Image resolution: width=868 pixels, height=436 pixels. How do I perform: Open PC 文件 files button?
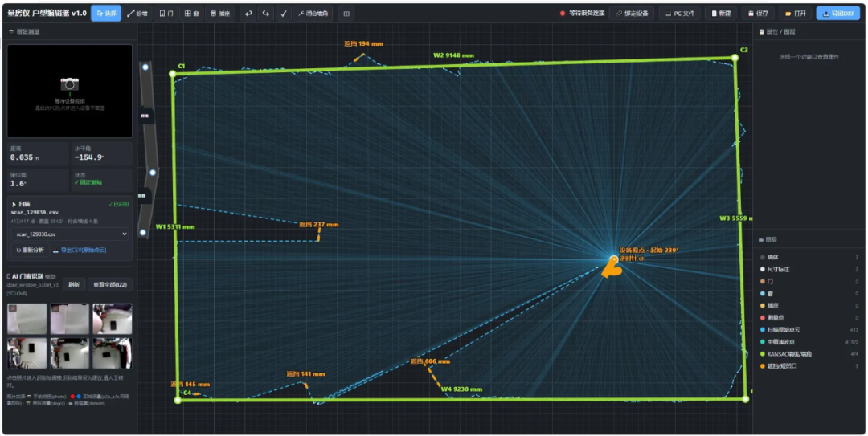click(680, 14)
